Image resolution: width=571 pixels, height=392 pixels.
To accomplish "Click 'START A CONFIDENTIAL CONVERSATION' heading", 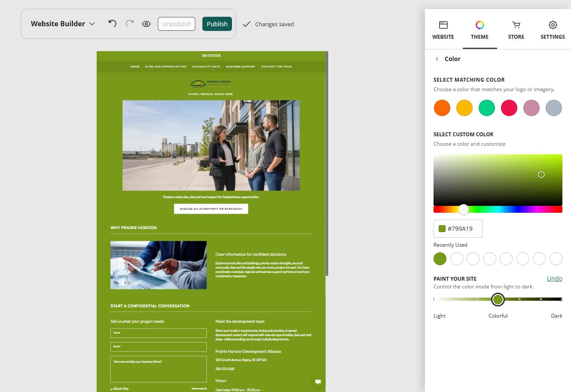I will pos(150,306).
